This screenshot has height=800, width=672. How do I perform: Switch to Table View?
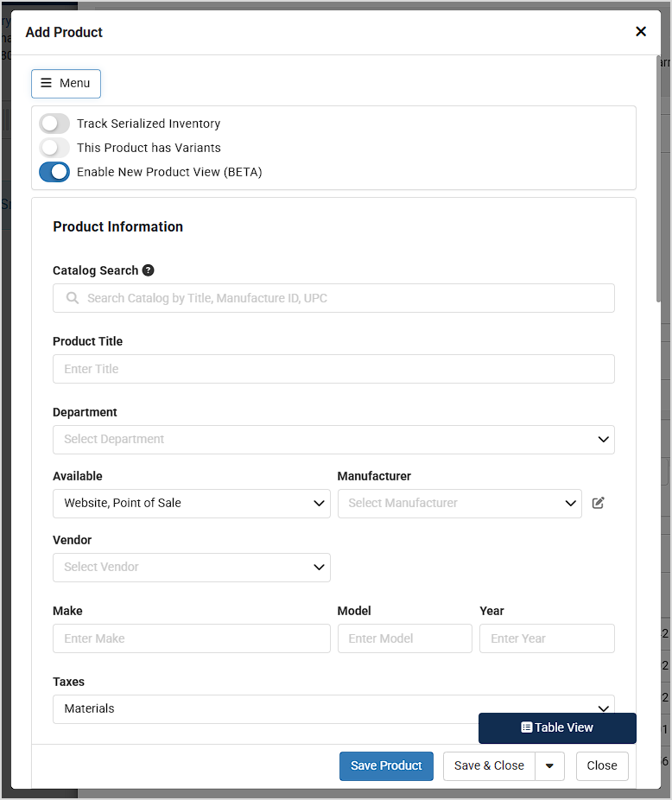[x=557, y=727]
